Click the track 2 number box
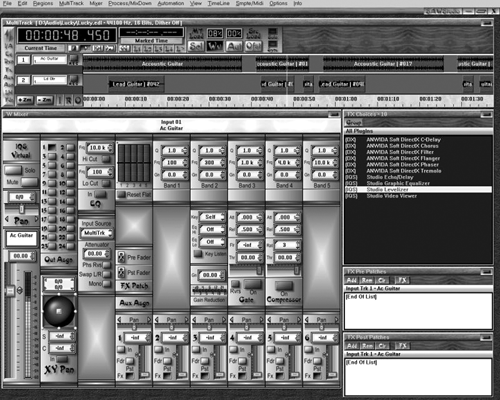 23,80
